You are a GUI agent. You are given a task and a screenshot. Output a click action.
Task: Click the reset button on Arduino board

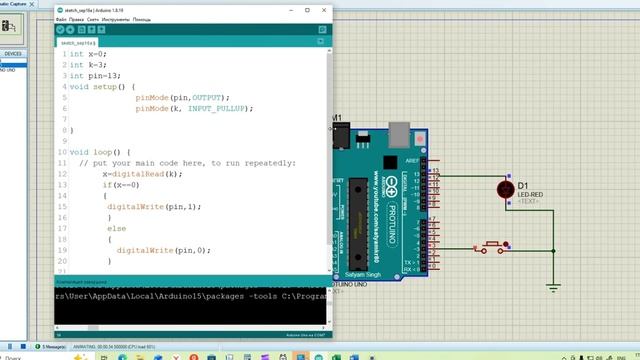[420, 138]
